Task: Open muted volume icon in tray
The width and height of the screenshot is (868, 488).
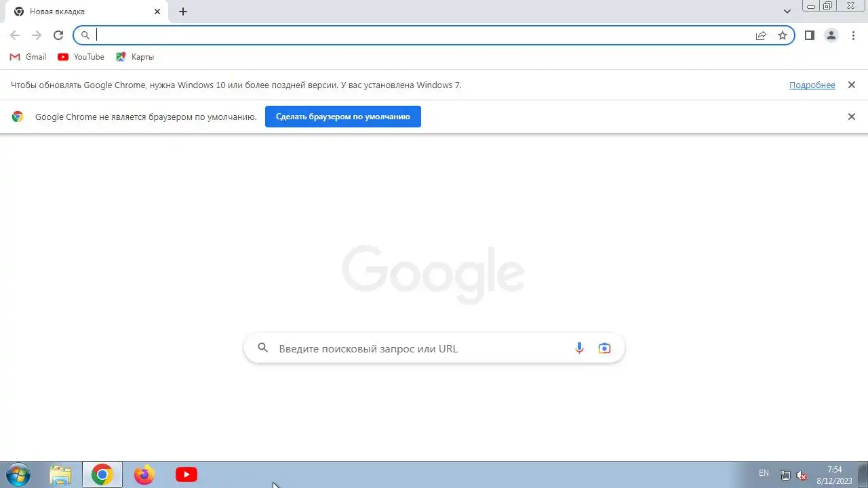Action: click(802, 475)
